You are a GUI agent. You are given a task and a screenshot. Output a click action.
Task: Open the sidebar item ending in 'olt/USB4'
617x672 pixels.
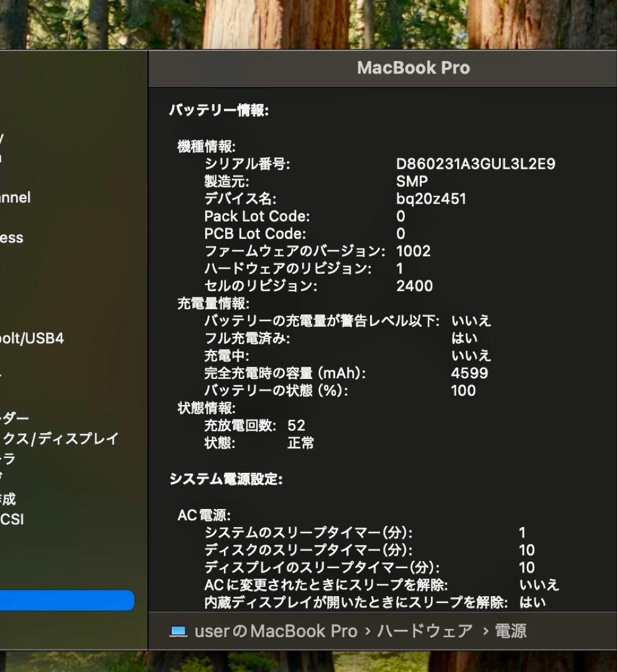pyautogui.click(x=32, y=338)
